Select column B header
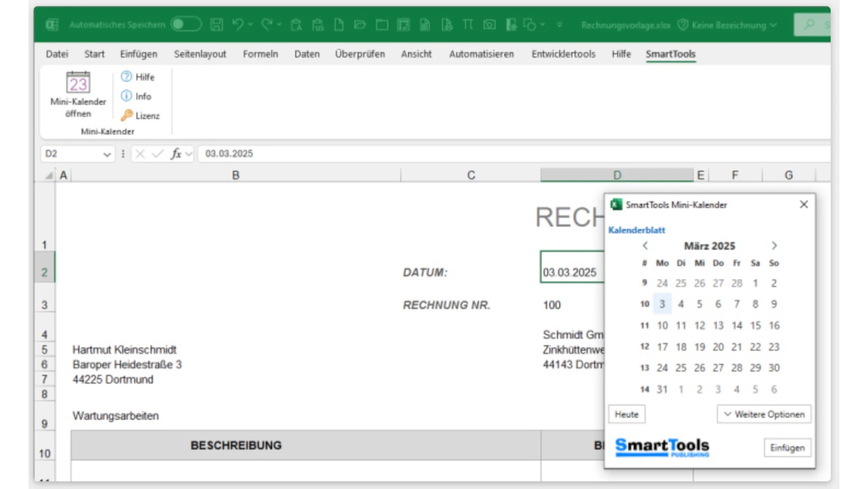 click(x=236, y=175)
